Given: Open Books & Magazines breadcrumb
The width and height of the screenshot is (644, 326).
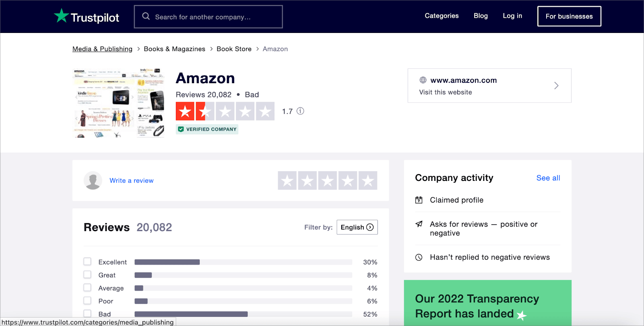Looking at the screenshot, I should click(x=174, y=49).
